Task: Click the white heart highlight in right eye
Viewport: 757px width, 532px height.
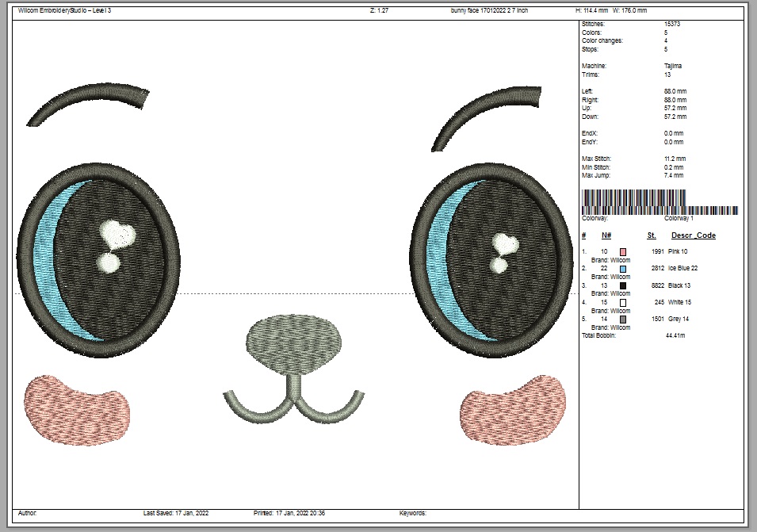Action: click(504, 243)
